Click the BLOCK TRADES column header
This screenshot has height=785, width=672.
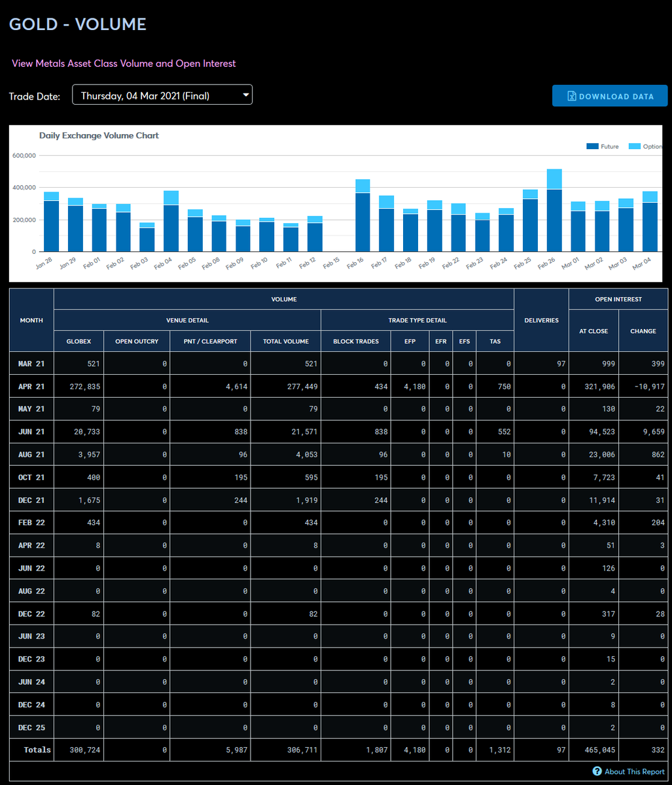click(x=356, y=341)
